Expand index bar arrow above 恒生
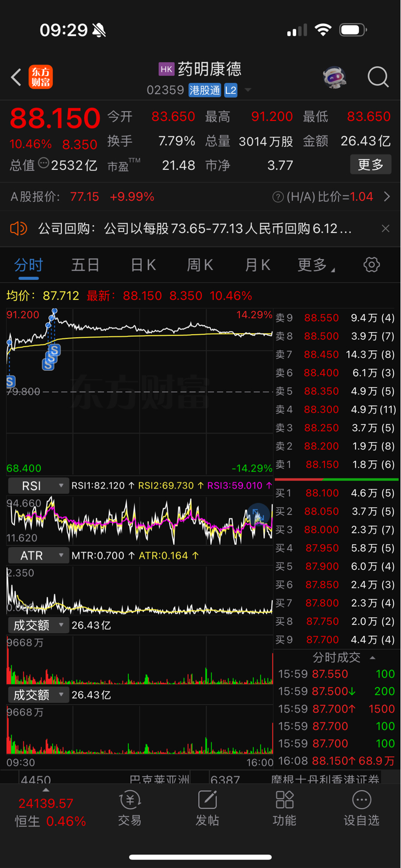Screen dimensions: 401x868 [46, 790]
